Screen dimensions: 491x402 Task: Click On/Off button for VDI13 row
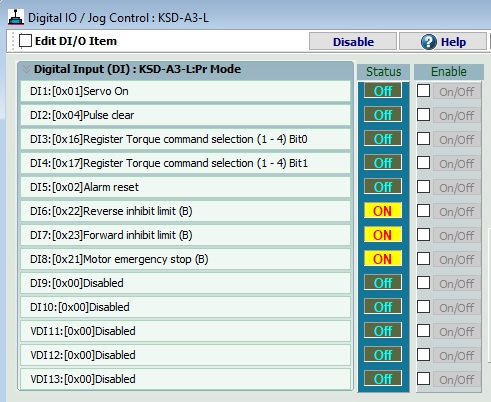(x=457, y=379)
